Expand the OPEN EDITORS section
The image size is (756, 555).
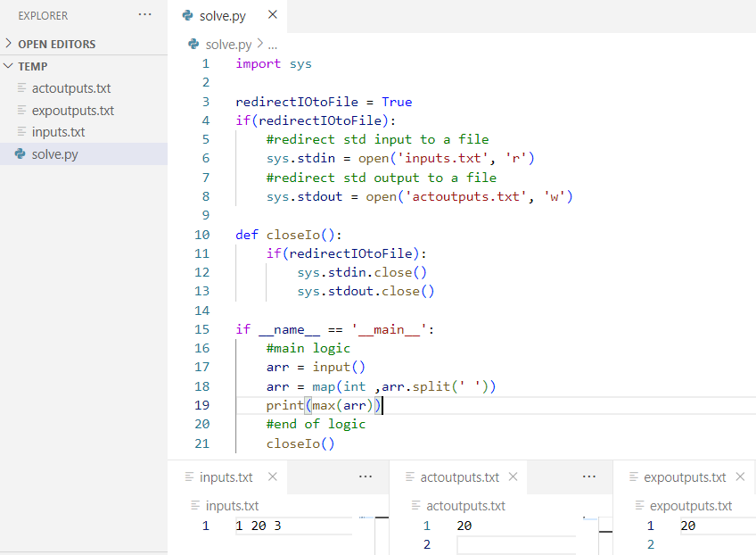9,44
